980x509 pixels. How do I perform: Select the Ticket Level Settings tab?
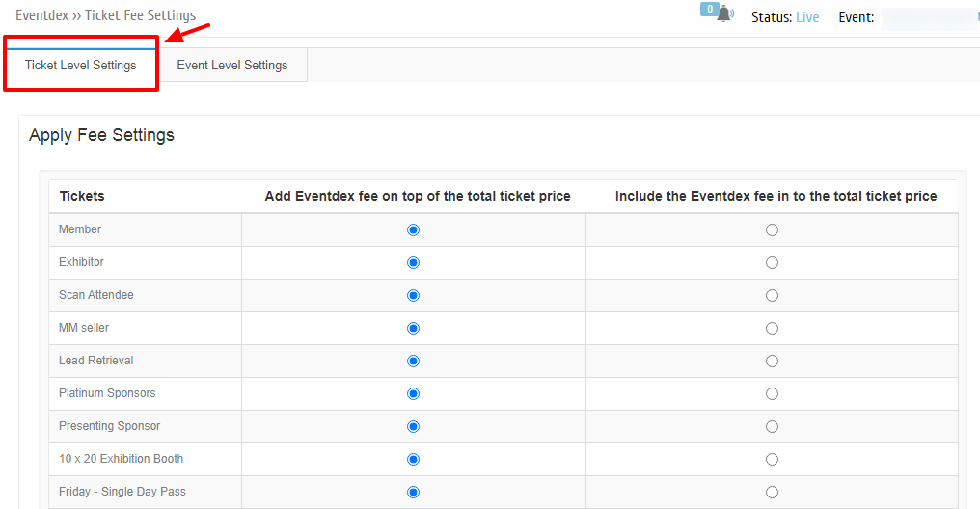coord(81,65)
